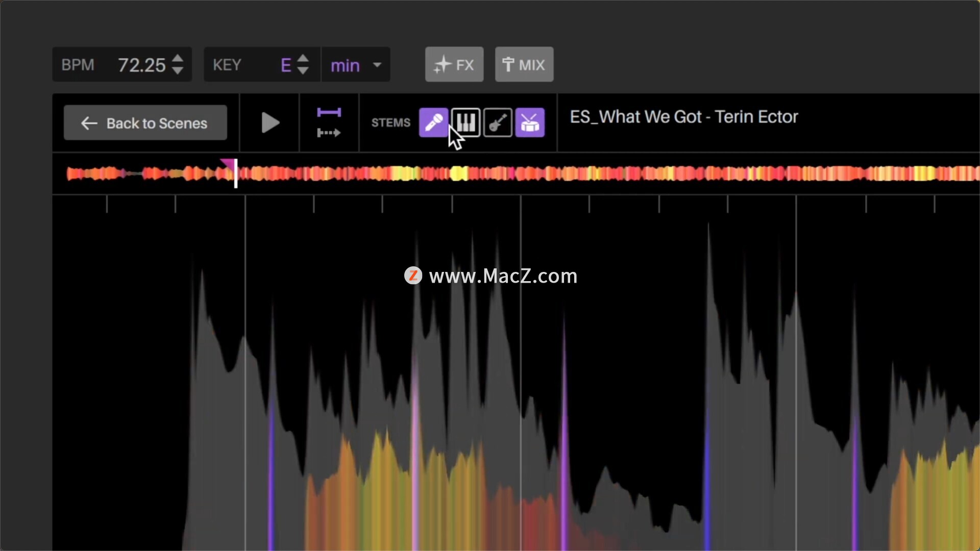
Task: Open the min scale dropdown
Action: (x=356, y=65)
